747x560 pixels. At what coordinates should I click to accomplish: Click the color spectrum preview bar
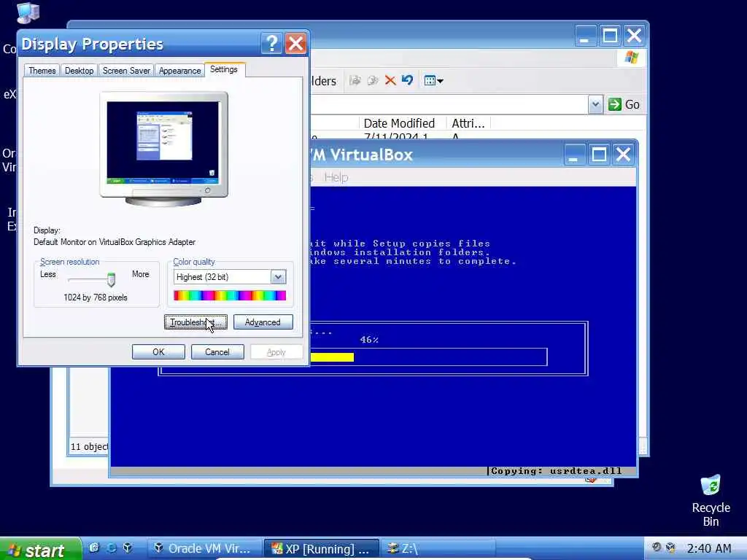point(230,296)
